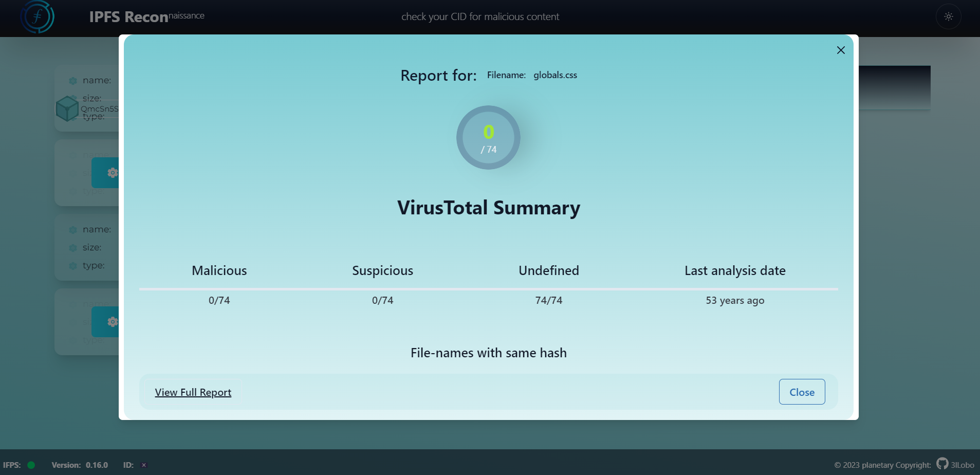Click the GitHub icon in the footer
This screenshot has width=980, height=475.
(x=942, y=464)
